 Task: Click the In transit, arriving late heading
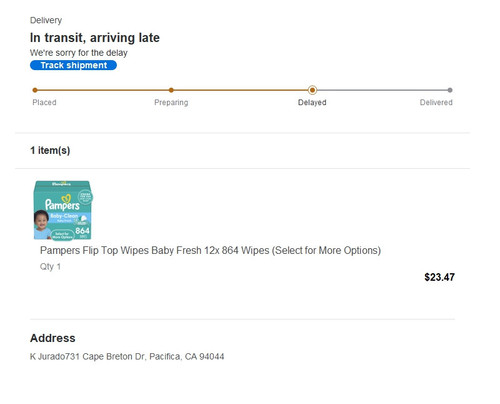tap(95, 38)
